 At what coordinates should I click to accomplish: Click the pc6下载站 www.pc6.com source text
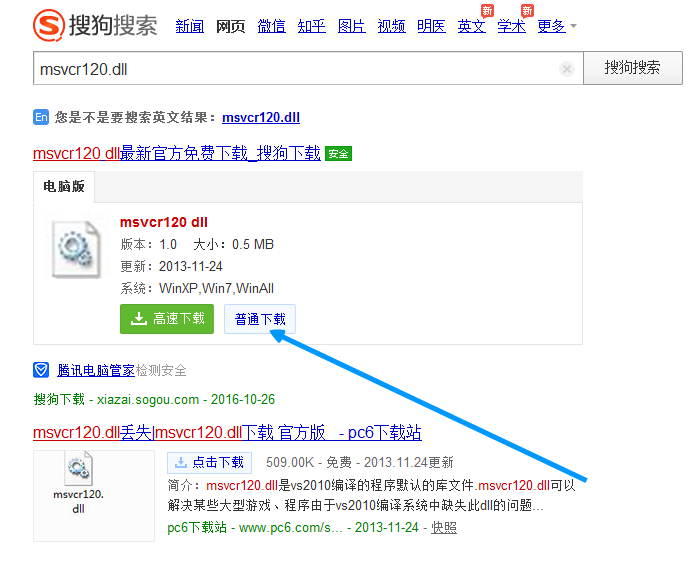click(x=255, y=528)
